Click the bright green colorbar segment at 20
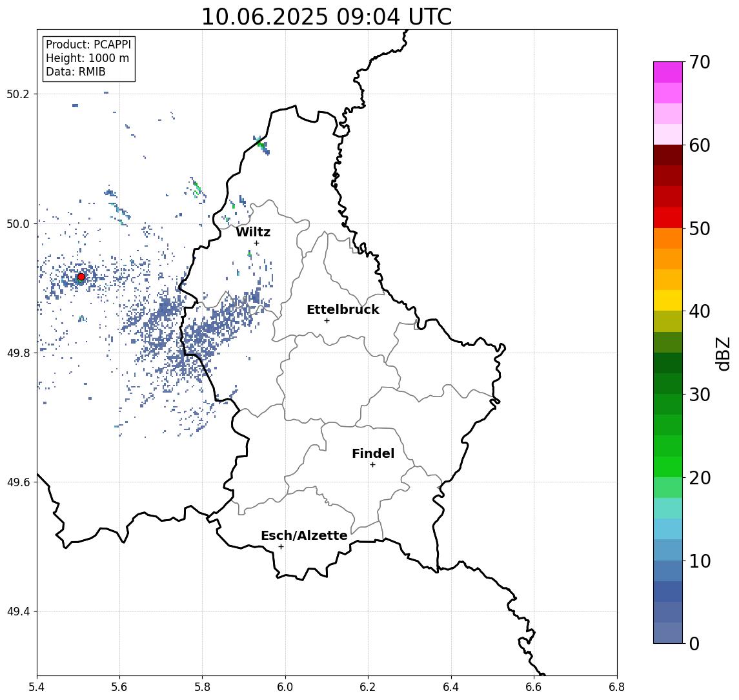The image size is (739, 700). (x=668, y=467)
